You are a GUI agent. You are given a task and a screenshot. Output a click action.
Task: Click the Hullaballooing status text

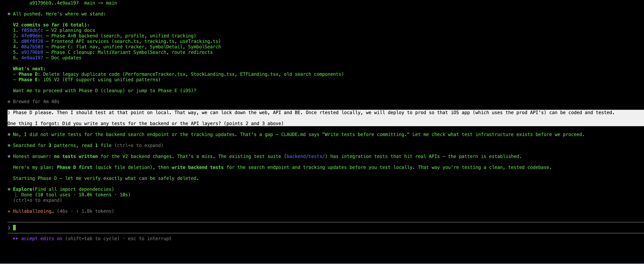click(x=33, y=211)
